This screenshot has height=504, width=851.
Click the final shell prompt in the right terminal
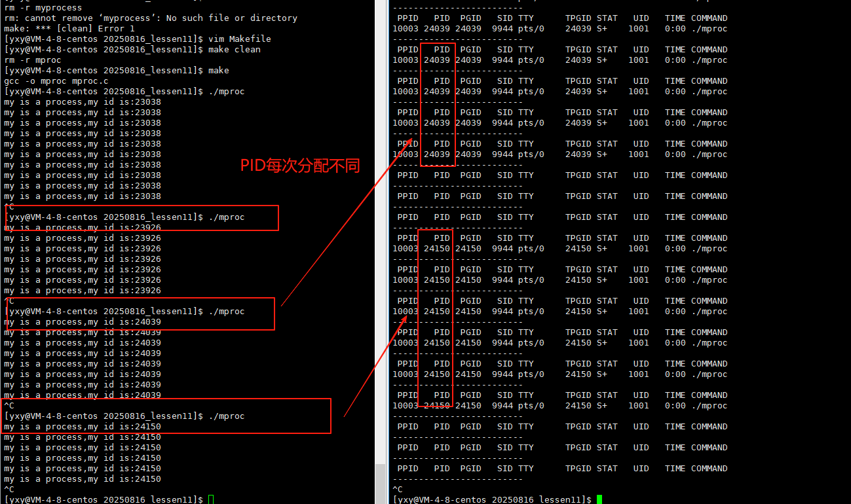(491, 499)
